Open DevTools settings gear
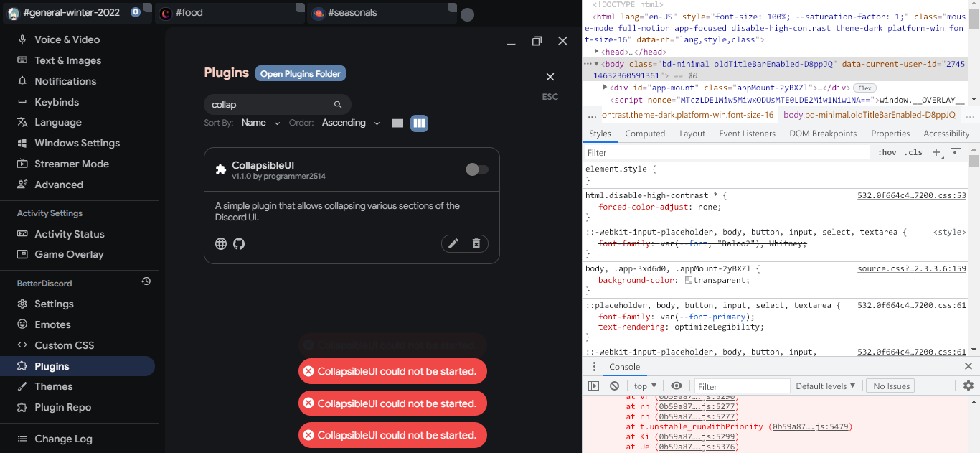 (x=968, y=386)
